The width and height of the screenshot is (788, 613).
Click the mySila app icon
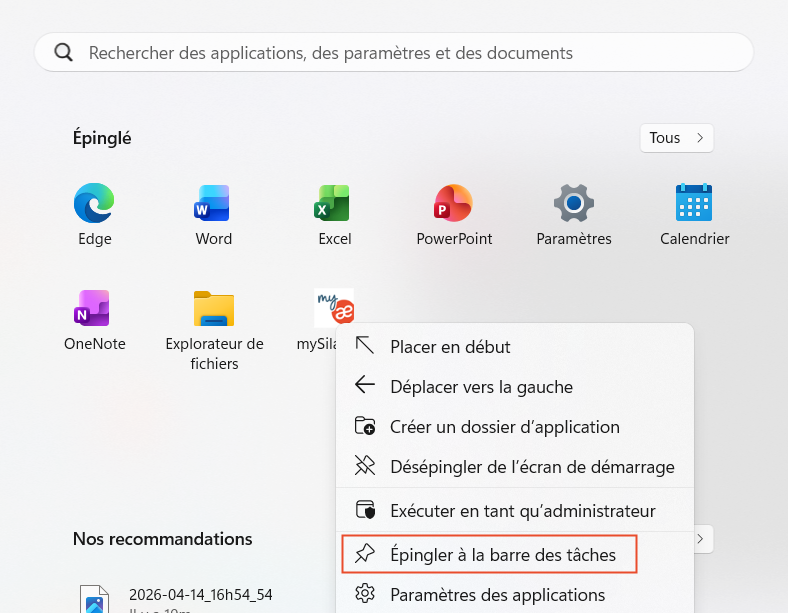click(334, 307)
